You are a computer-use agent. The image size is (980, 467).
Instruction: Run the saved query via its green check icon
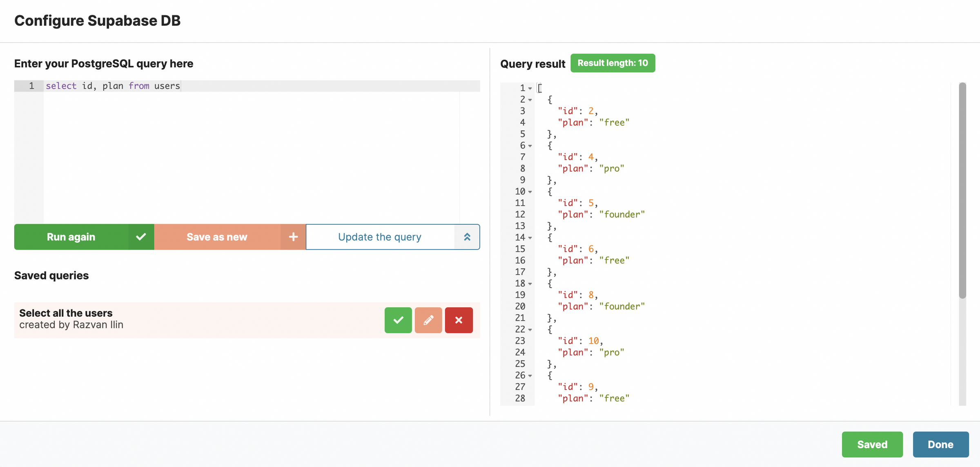(x=398, y=320)
